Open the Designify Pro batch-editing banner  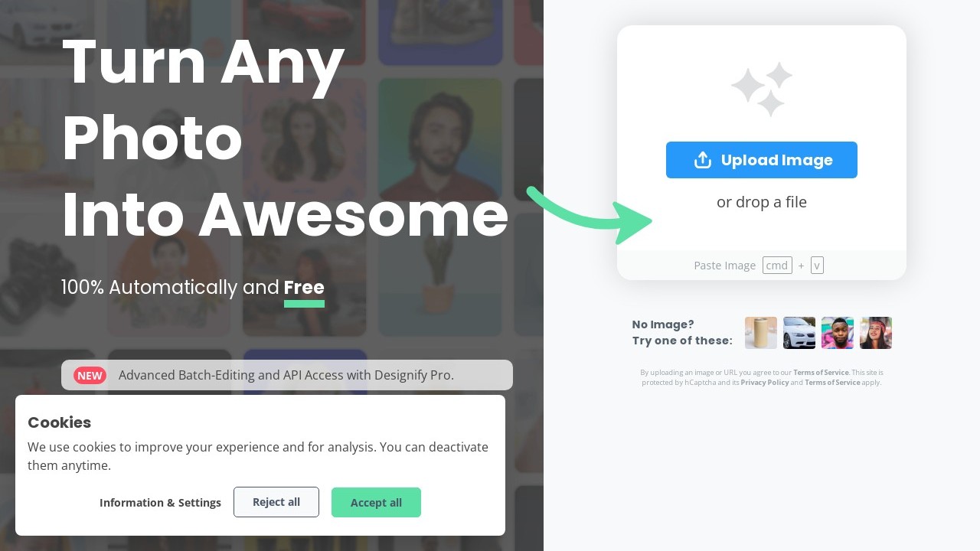pos(287,375)
